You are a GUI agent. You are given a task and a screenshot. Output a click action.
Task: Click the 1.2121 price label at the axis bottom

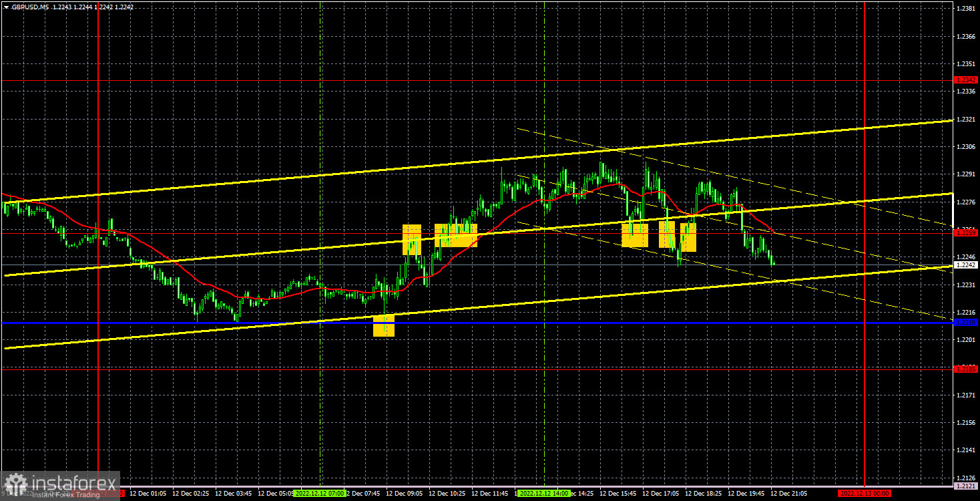967,486
